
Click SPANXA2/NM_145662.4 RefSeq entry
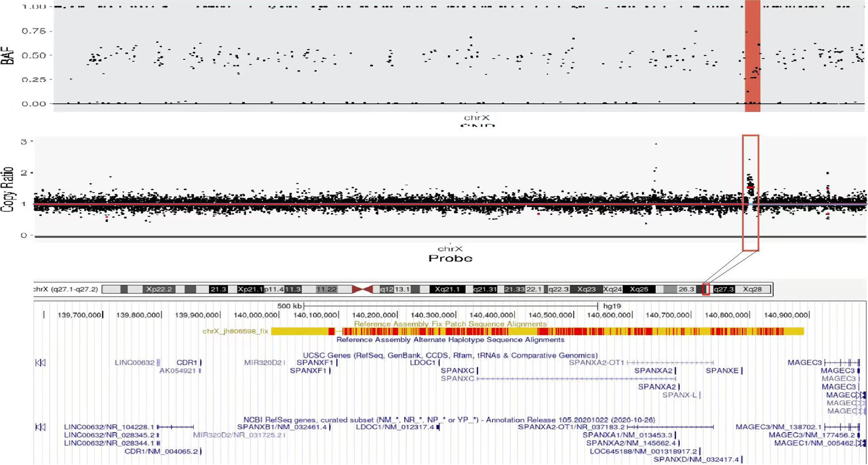coord(632,443)
